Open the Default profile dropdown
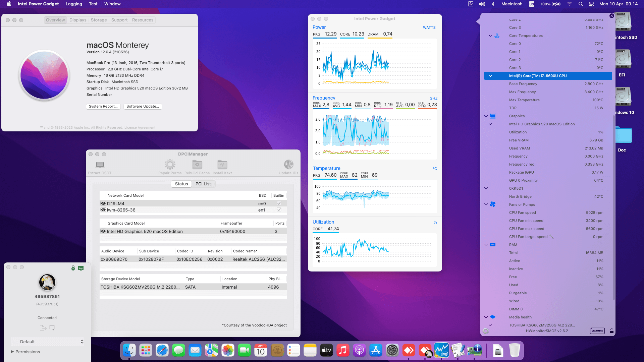Image resolution: width=644 pixels, height=362 pixels. [x=47, y=342]
